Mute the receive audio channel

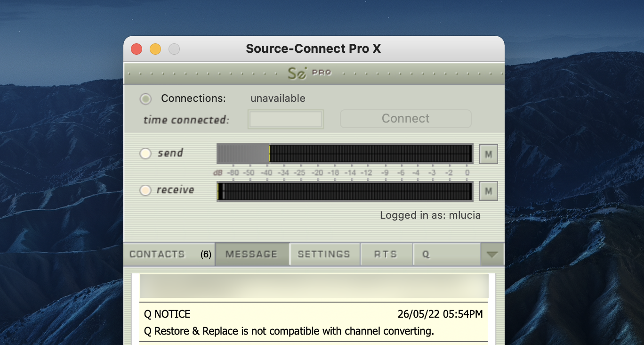[488, 191]
